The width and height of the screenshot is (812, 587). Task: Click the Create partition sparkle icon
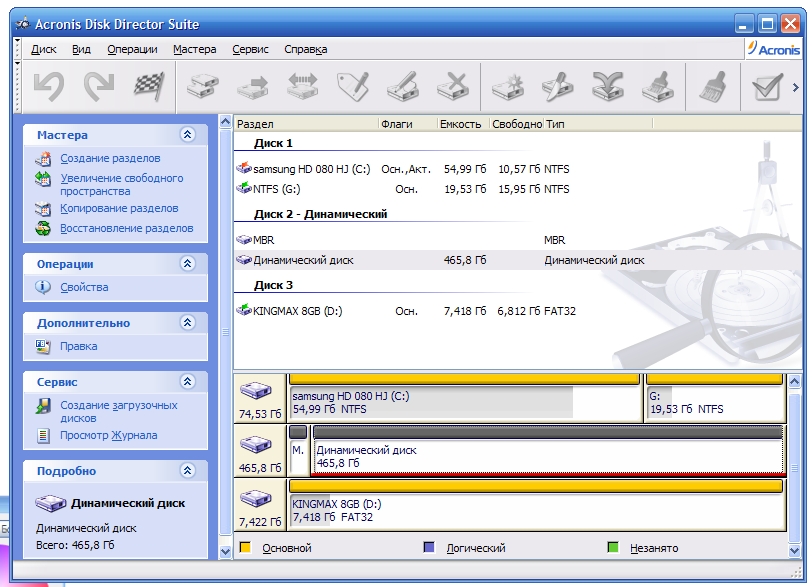click(508, 86)
